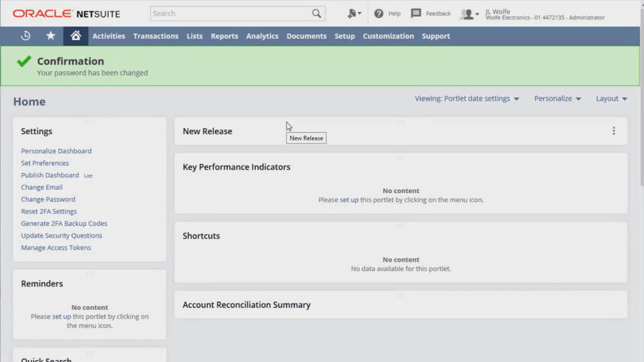Click the Home page heading
Image resolution: width=644 pixels, height=362 pixels.
pos(29,101)
